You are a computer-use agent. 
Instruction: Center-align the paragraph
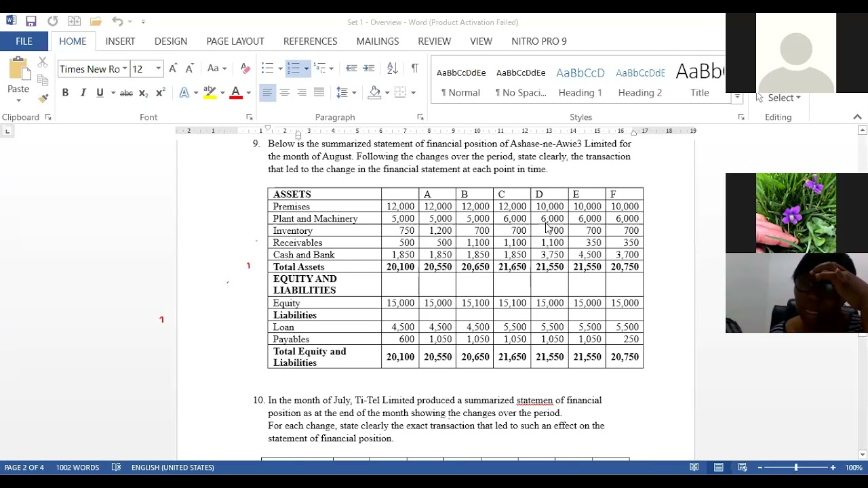click(x=285, y=93)
